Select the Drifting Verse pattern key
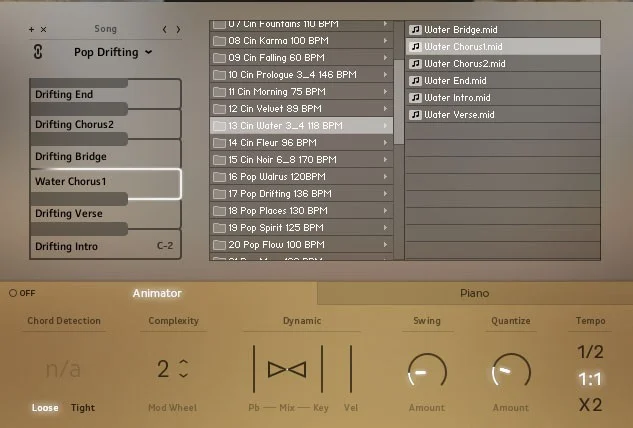 tap(105, 213)
